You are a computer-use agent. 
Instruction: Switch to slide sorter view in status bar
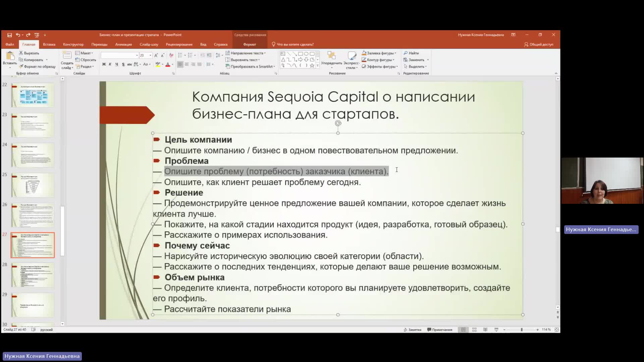pyautogui.click(x=474, y=330)
